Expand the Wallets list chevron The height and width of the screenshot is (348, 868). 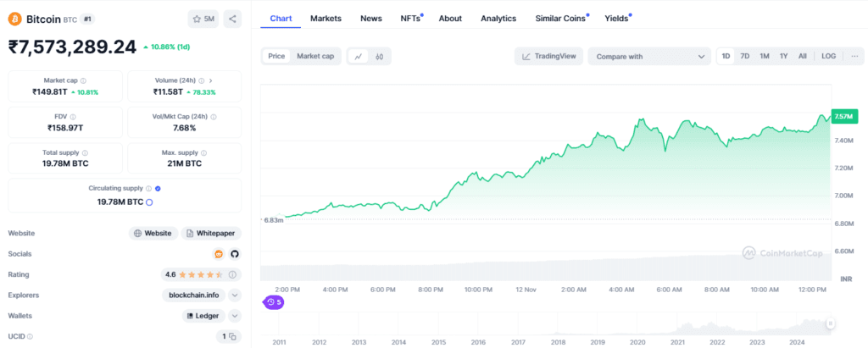click(x=235, y=316)
